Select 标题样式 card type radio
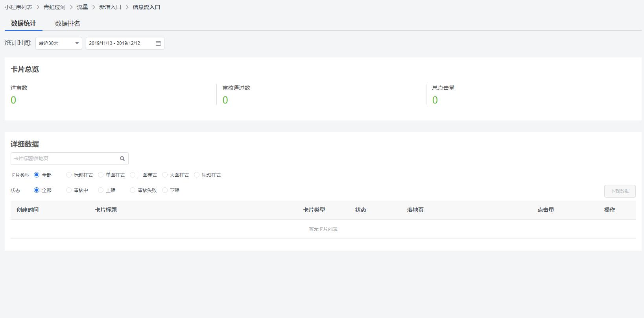This screenshot has height=318, width=644. (69, 175)
